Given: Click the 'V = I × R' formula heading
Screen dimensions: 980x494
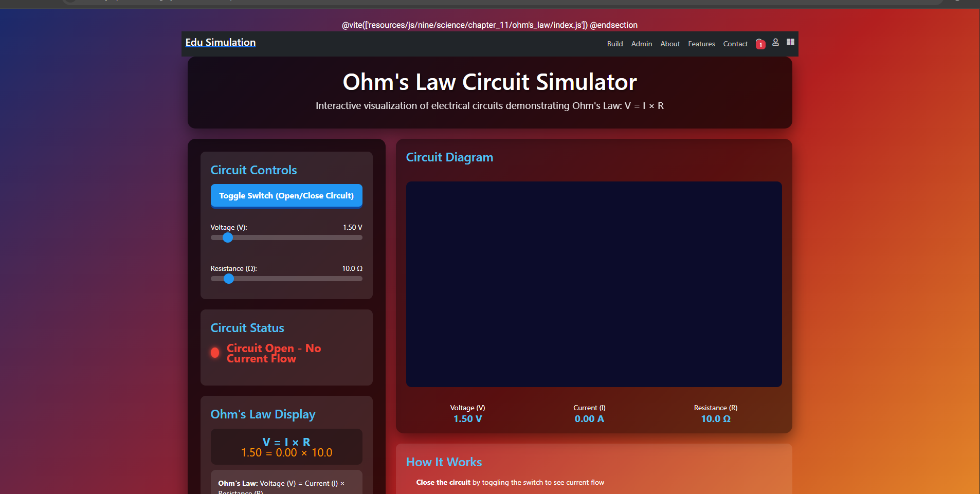Looking at the screenshot, I should (286, 442).
